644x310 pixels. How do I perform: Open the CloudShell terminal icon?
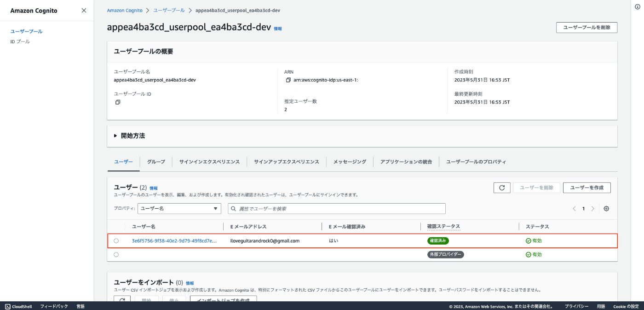[x=8, y=306]
